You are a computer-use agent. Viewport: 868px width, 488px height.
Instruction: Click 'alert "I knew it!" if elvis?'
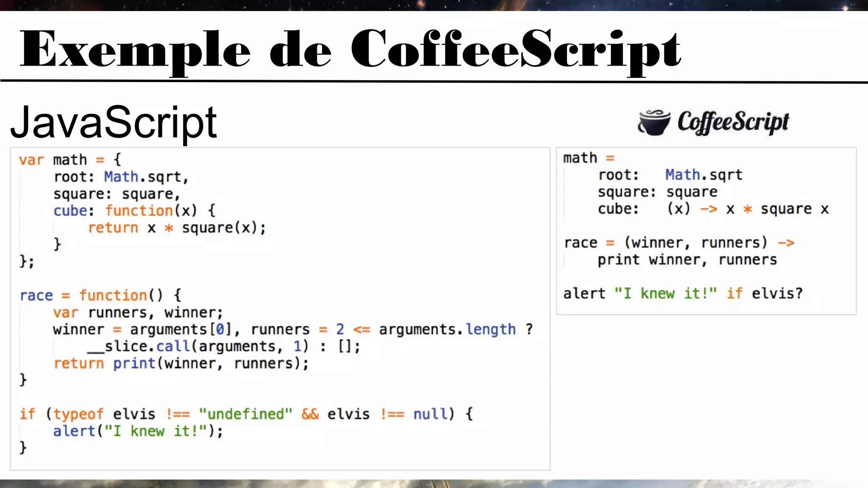pyautogui.click(x=683, y=293)
